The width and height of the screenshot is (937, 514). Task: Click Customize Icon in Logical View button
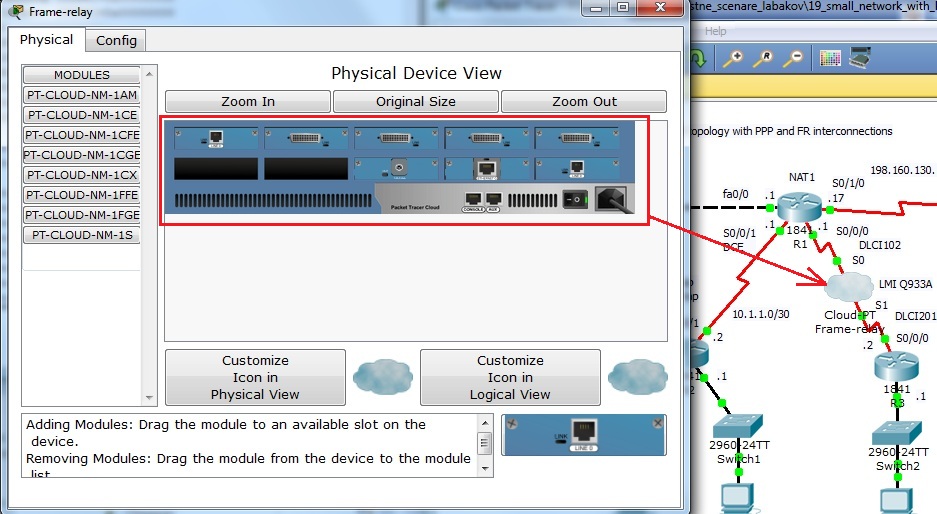510,377
